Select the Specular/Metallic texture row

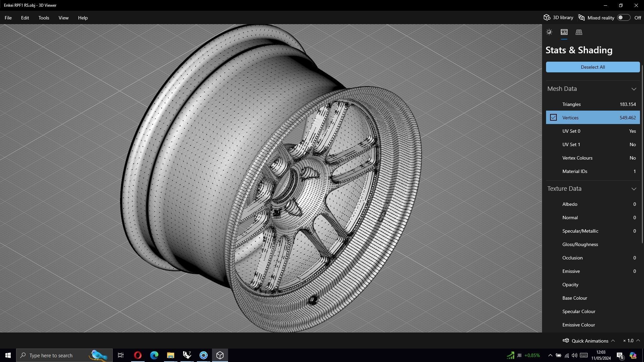tap(593, 231)
